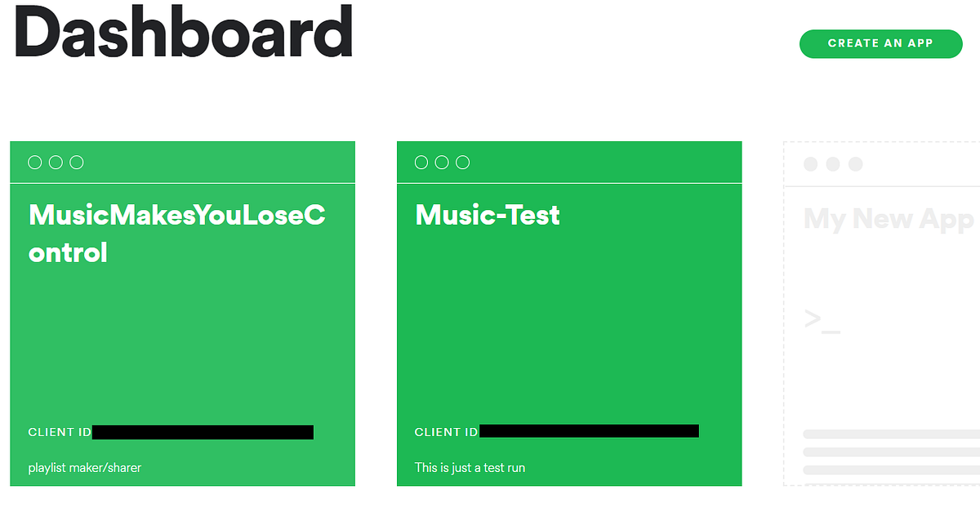Click the last circle icon on Music-Test card

point(463,162)
